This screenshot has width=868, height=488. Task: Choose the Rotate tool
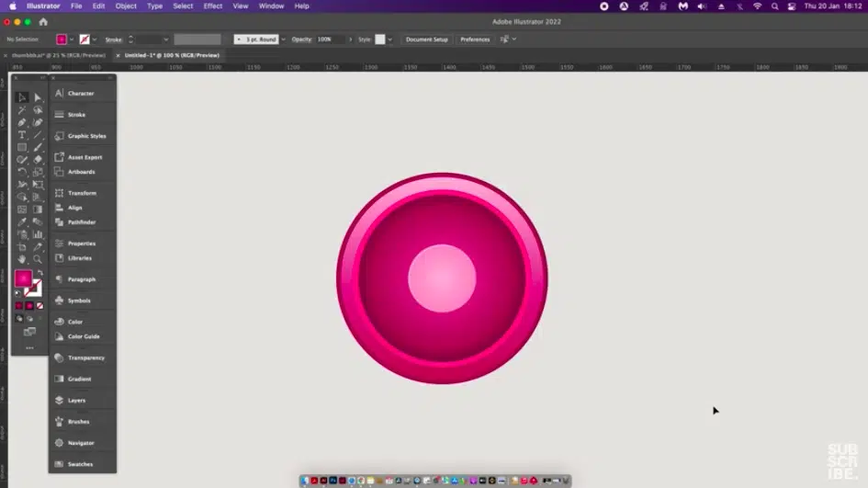click(x=22, y=172)
